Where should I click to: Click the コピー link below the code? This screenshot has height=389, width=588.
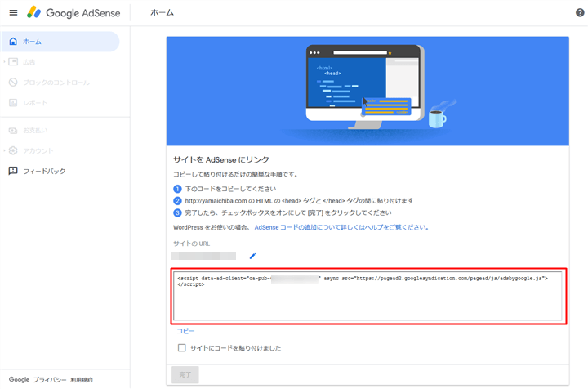coord(185,331)
